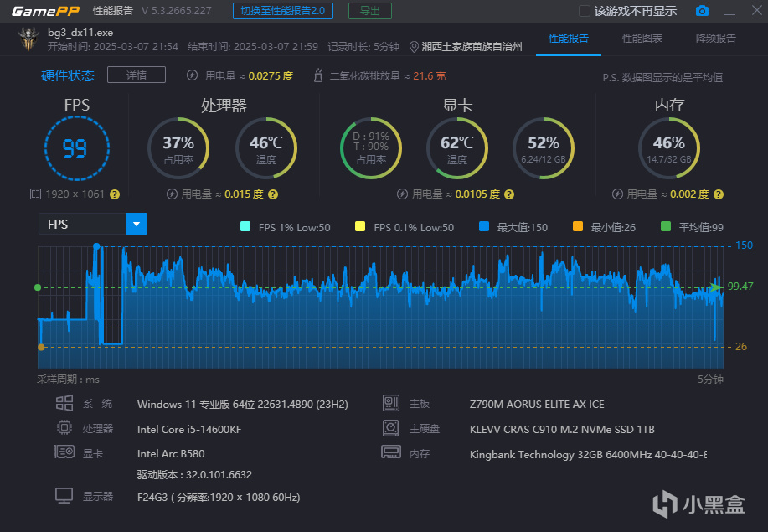Click the green average marker on chart left edge
768x532 pixels.
coord(38,287)
